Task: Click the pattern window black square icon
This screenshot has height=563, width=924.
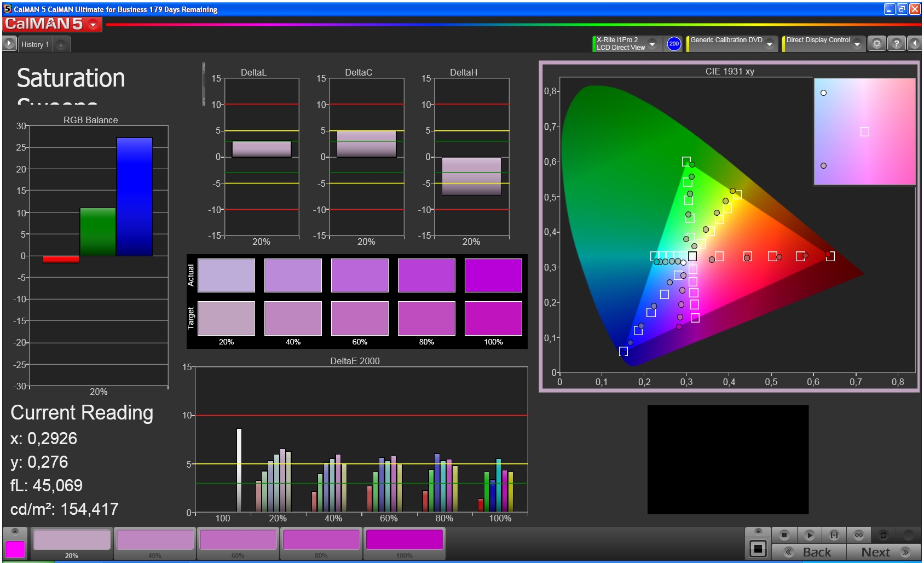Action: coord(758,548)
